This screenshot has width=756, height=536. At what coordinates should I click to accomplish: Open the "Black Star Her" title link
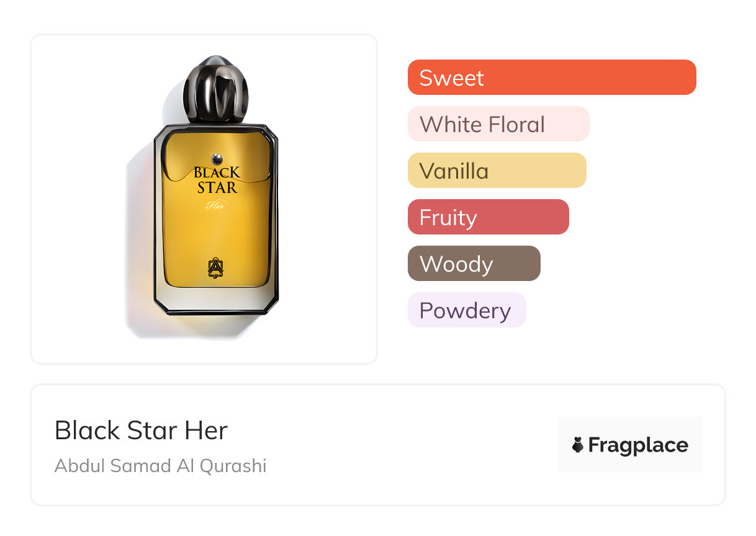141,431
